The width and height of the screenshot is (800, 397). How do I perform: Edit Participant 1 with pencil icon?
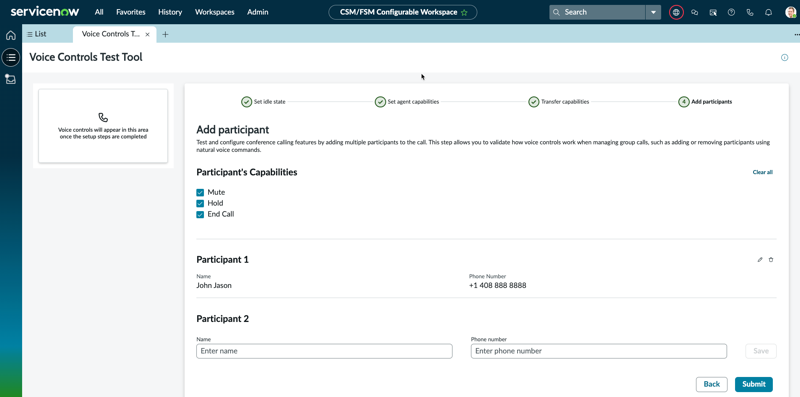click(x=760, y=260)
